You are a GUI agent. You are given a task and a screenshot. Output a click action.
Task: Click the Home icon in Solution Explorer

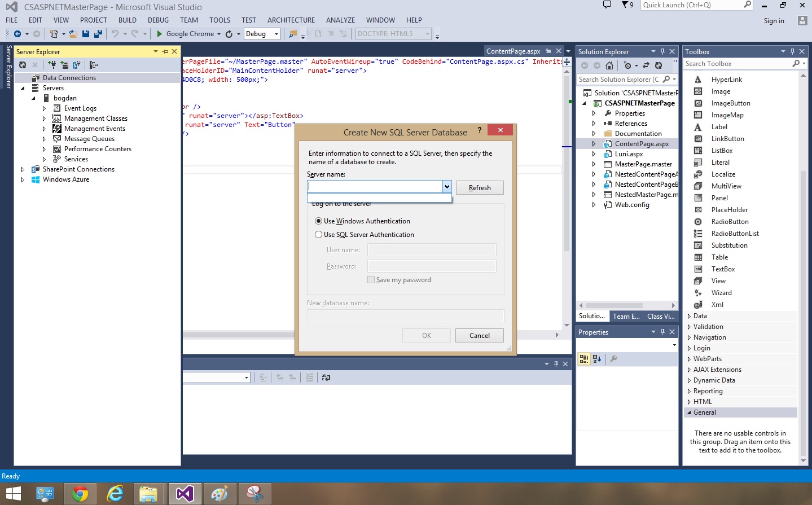coord(609,65)
